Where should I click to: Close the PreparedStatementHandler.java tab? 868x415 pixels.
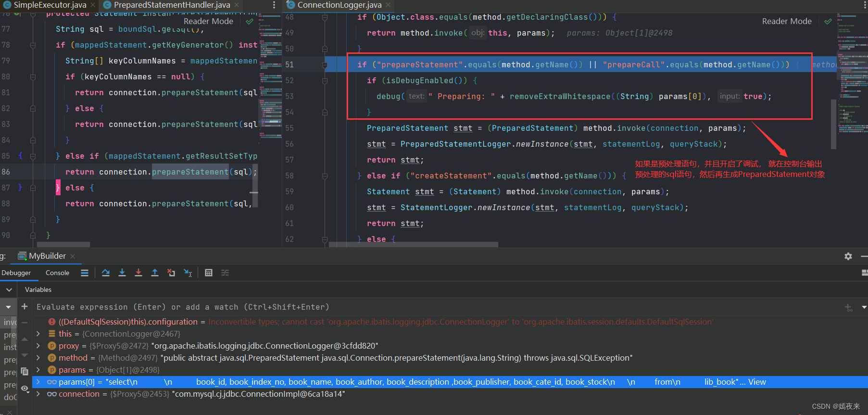click(237, 5)
